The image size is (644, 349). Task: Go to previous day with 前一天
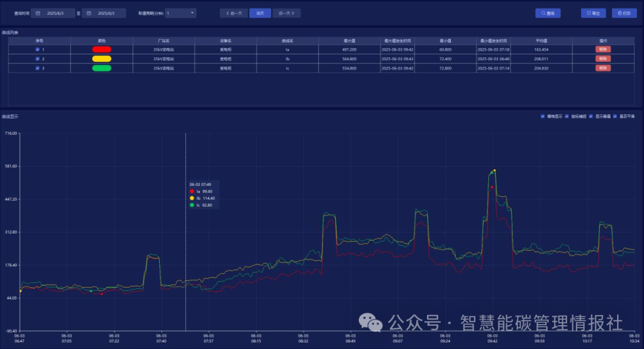[x=234, y=13]
